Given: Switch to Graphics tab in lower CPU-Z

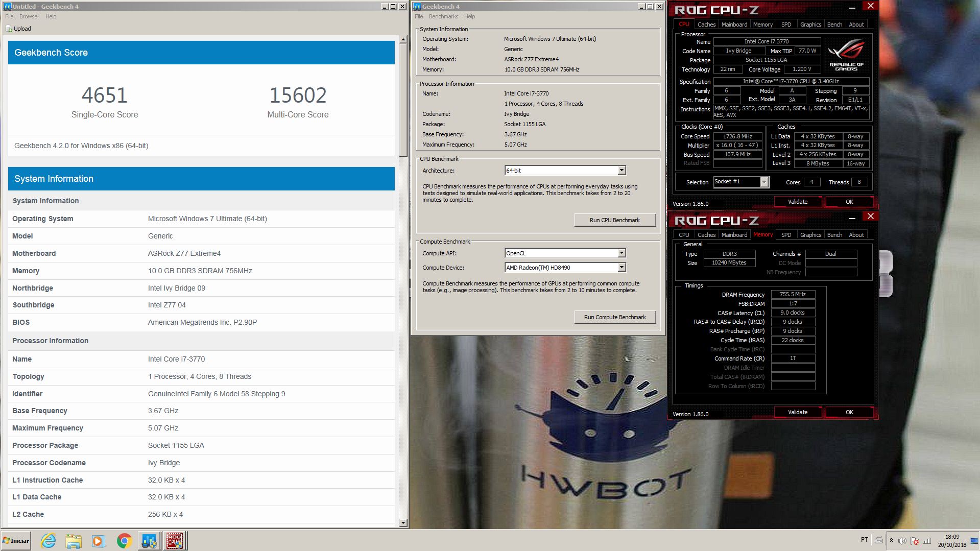Looking at the screenshot, I should 810,235.
